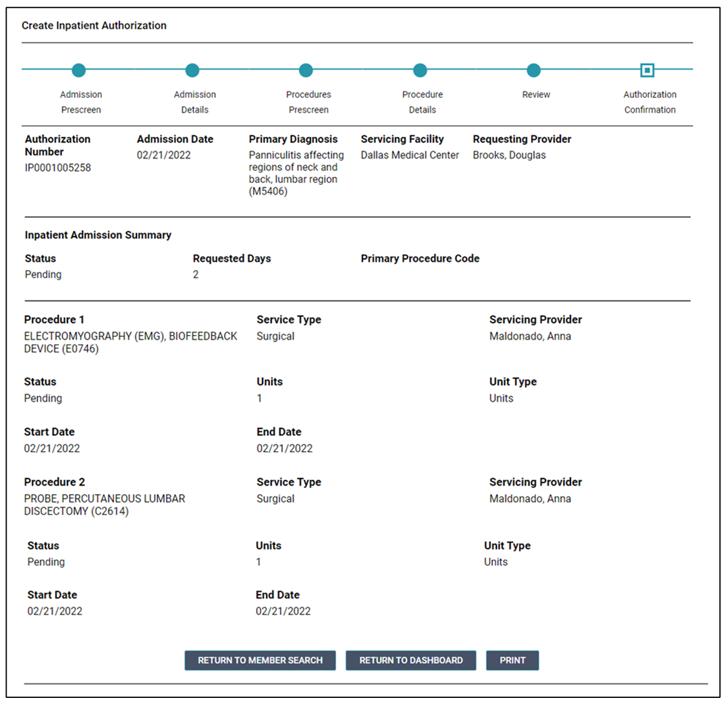
Task: Select the Procedures Prescreen step circle
Action: pos(306,70)
